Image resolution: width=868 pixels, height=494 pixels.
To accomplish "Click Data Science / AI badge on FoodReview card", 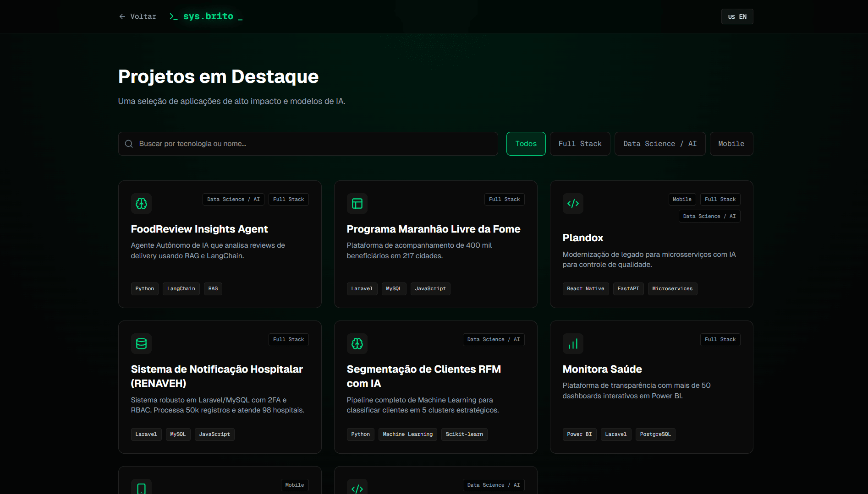I will 233,199.
